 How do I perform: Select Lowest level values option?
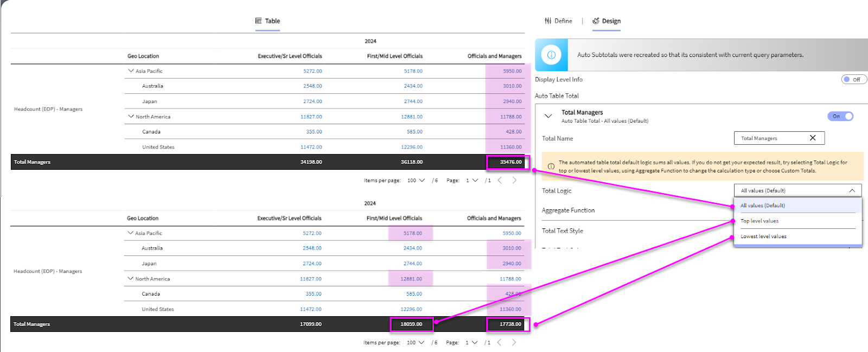(x=763, y=236)
